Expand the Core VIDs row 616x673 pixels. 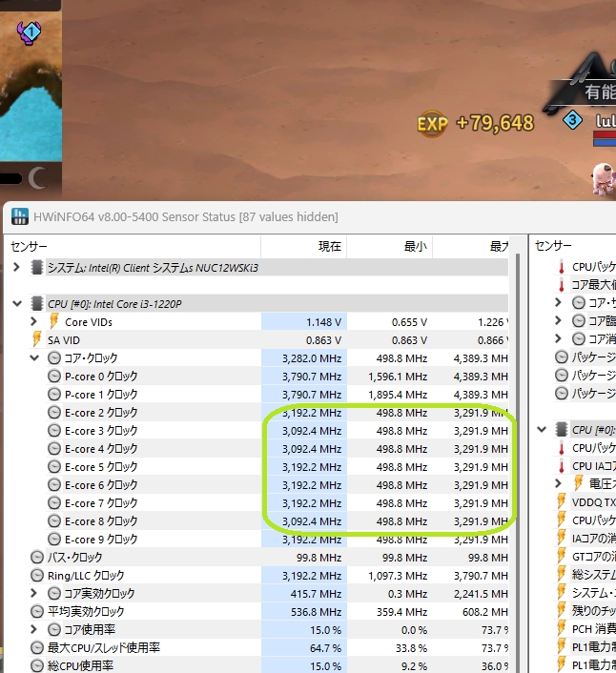click(x=34, y=321)
